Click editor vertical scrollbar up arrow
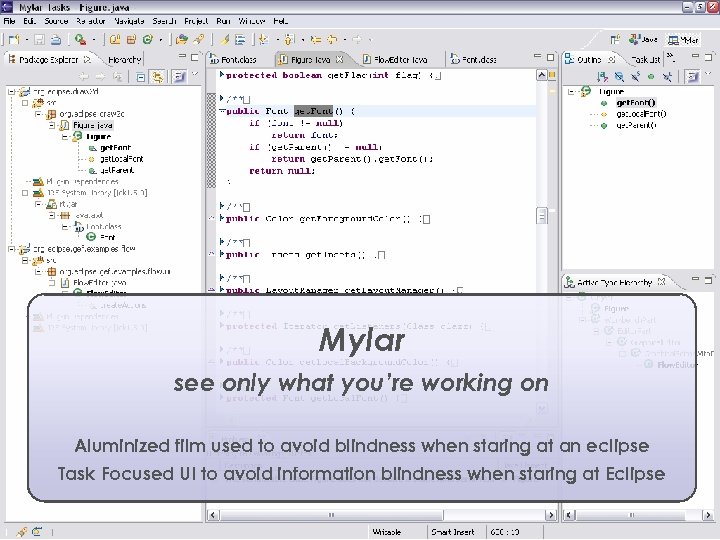720x540 pixels. (x=541, y=75)
